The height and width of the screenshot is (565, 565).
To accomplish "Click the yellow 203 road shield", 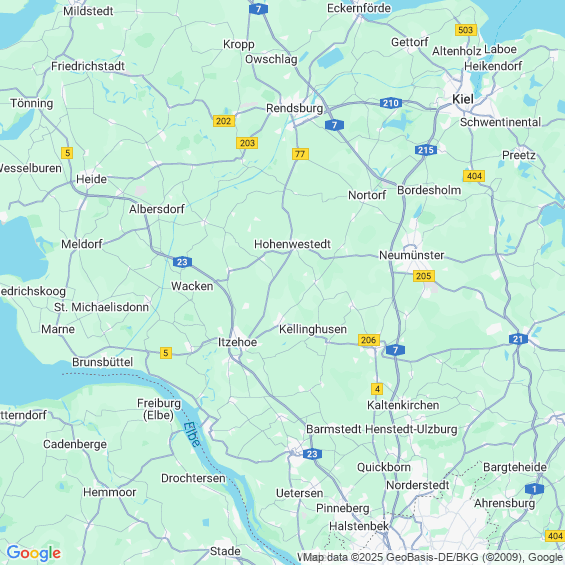I will pos(247,143).
